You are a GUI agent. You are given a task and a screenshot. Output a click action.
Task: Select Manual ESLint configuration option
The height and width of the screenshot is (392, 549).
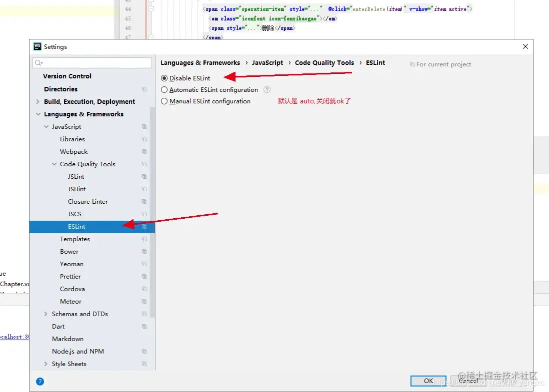pyautogui.click(x=164, y=101)
